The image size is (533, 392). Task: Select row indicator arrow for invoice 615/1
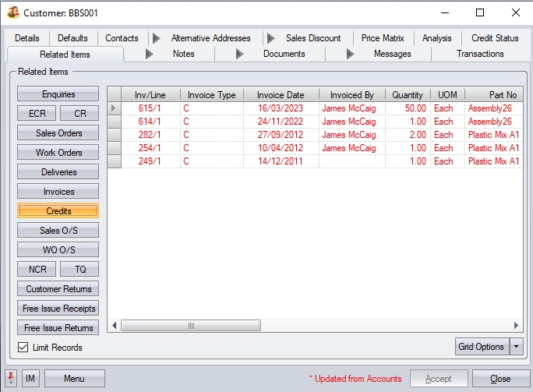114,108
